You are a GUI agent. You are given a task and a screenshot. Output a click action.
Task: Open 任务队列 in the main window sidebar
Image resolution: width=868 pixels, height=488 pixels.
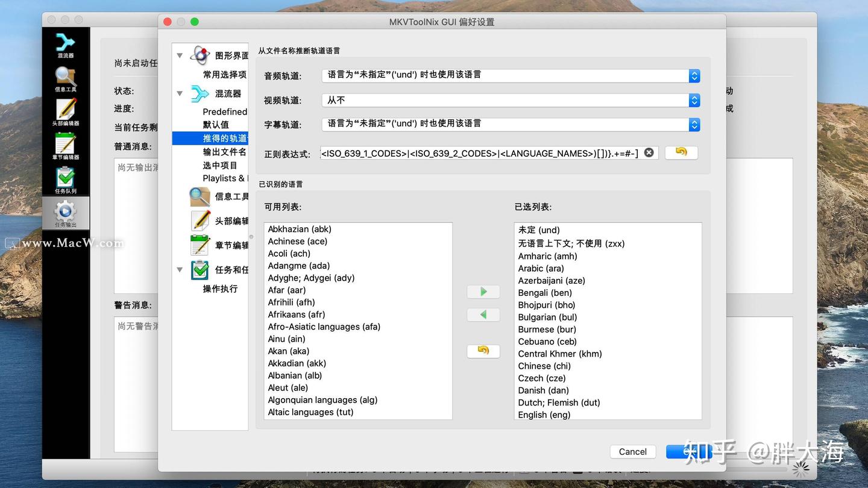coord(65,181)
